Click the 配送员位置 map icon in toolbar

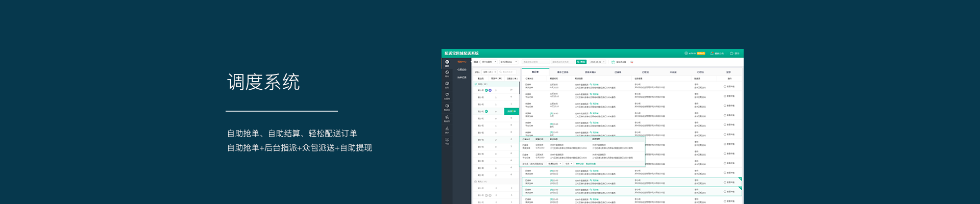(613, 62)
